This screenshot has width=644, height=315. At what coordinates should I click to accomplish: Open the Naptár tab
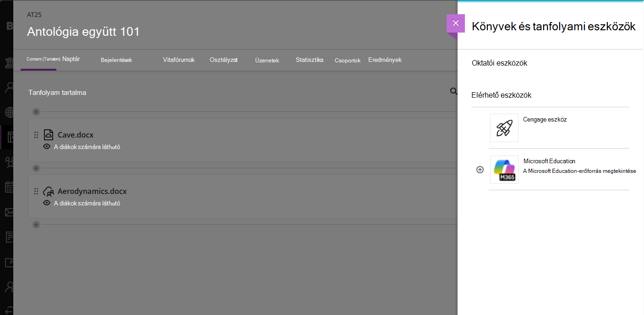(71, 59)
